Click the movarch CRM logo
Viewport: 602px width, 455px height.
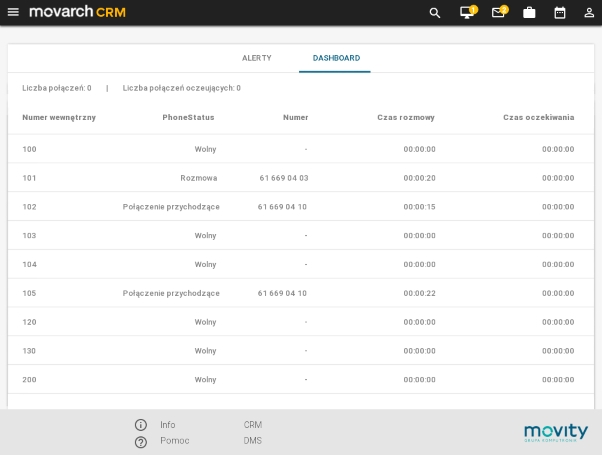pyautogui.click(x=77, y=12)
